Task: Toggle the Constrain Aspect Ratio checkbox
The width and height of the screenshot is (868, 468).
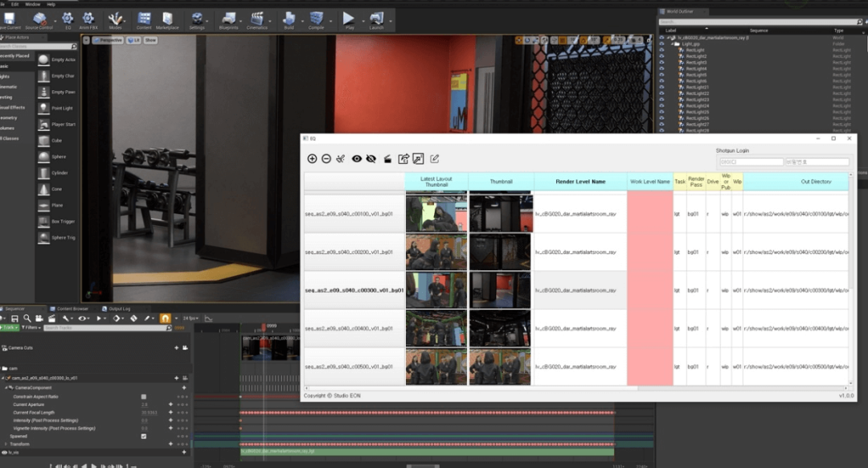Action: coord(144,396)
